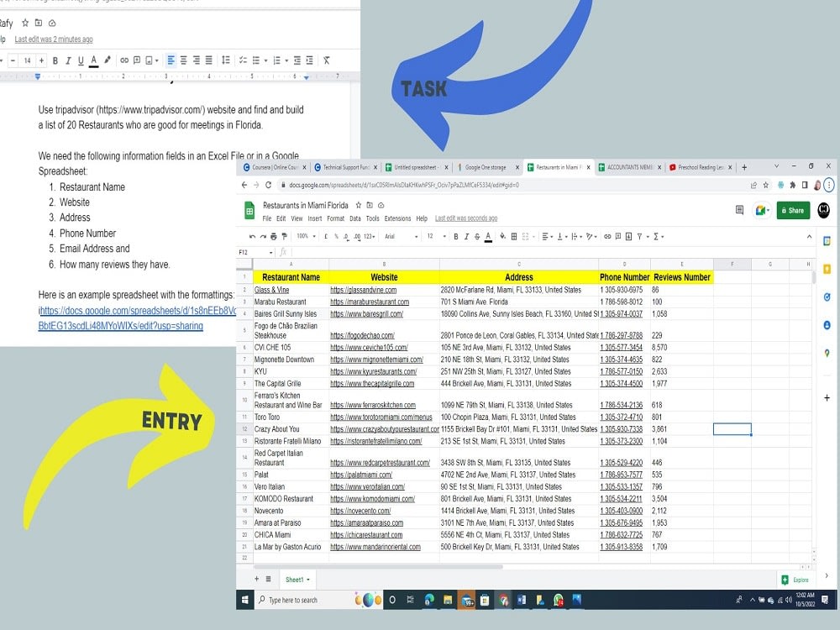Viewport: 840px width, 630px height.
Task: Click the Explore button in Sheets
Action: 795,580
